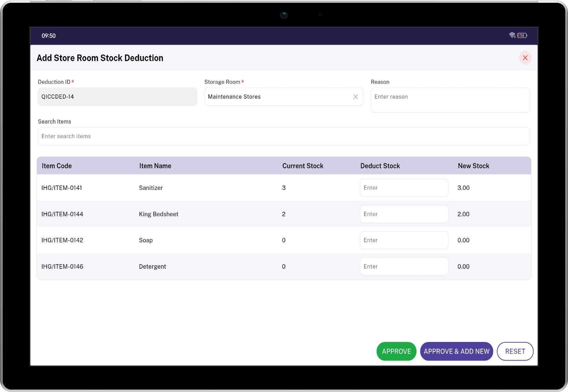
Task: Click Sanitizer's new stock value 3.00
Action: coord(463,188)
